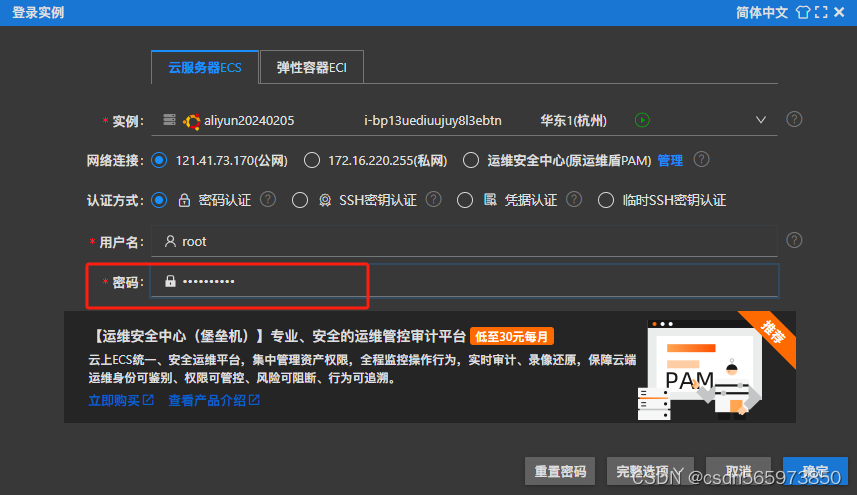Click the lock icon beside 密码认证

184,200
